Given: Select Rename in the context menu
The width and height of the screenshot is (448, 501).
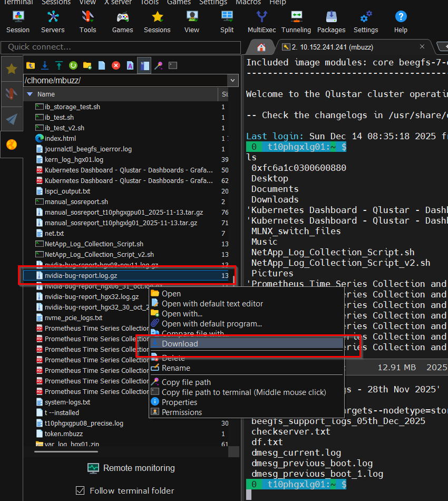Looking at the screenshot, I should click(176, 368).
